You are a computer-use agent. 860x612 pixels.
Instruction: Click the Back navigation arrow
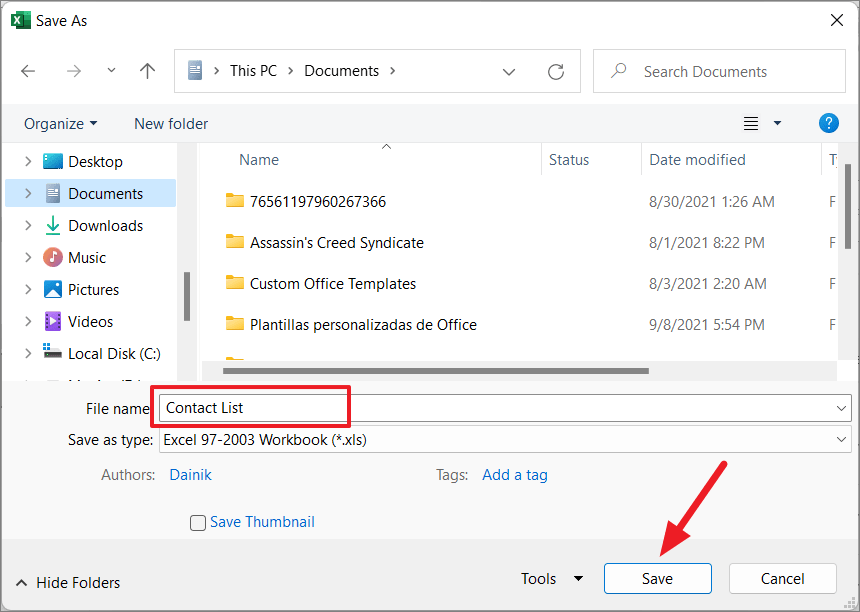click(28, 71)
